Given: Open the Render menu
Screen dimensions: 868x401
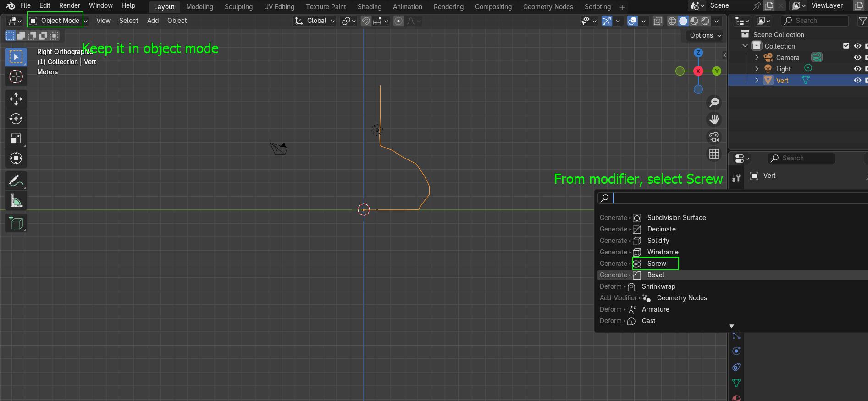Looking at the screenshot, I should pos(70,5).
